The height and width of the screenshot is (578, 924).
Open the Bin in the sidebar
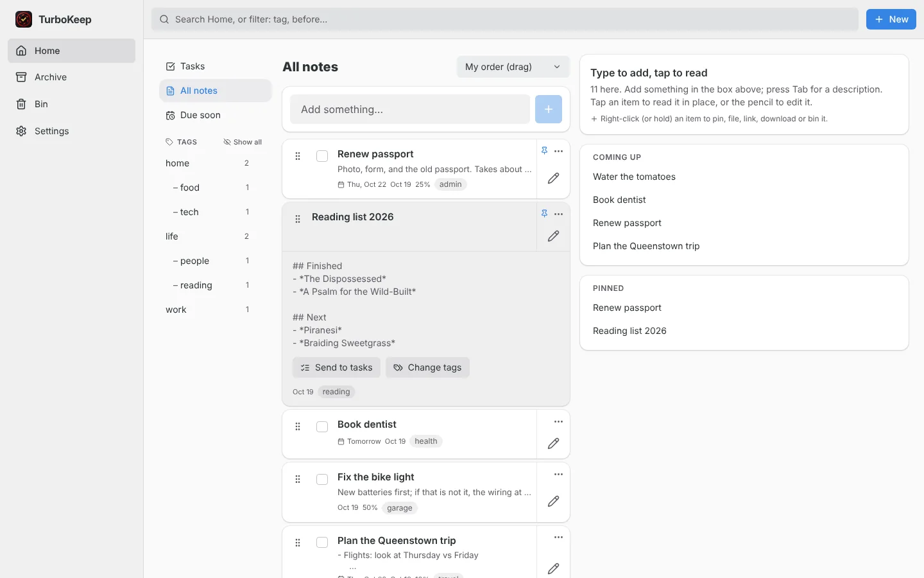[x=72, y=104]
